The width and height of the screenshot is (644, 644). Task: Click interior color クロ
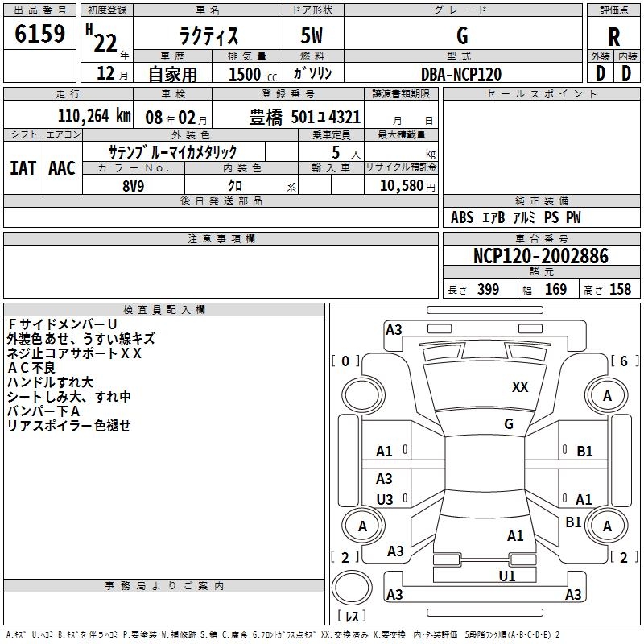235,186
